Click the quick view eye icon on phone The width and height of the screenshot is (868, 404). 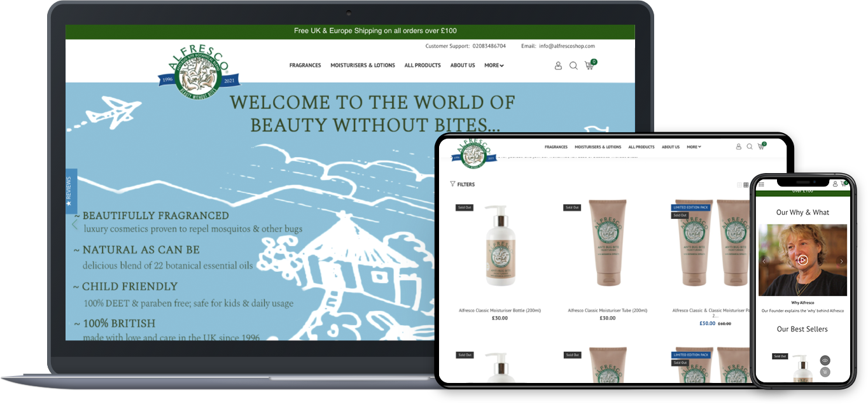(825, 360)
